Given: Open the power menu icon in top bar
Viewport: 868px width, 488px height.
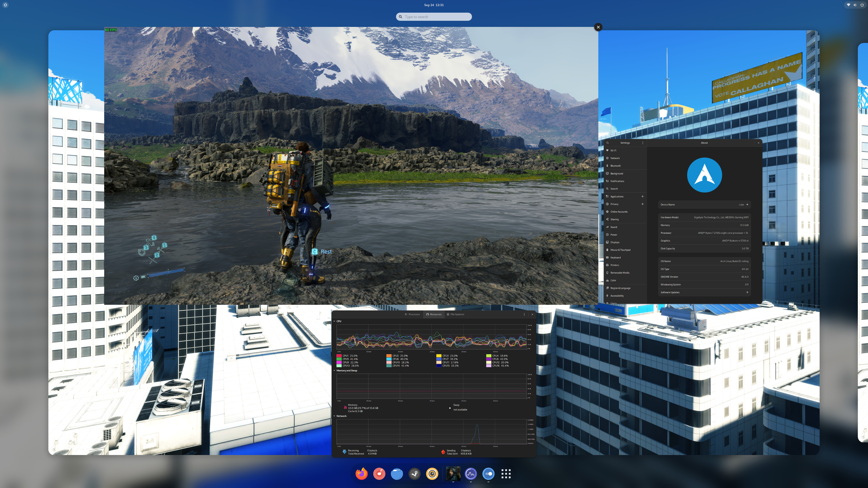Looking at the screenshot, I should [862, 5].
